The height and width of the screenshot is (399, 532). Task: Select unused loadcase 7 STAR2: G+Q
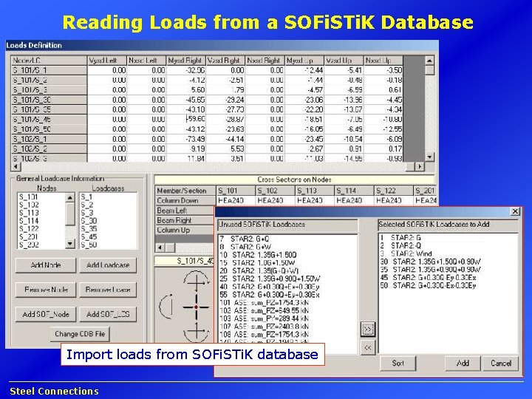pos(245,239)
